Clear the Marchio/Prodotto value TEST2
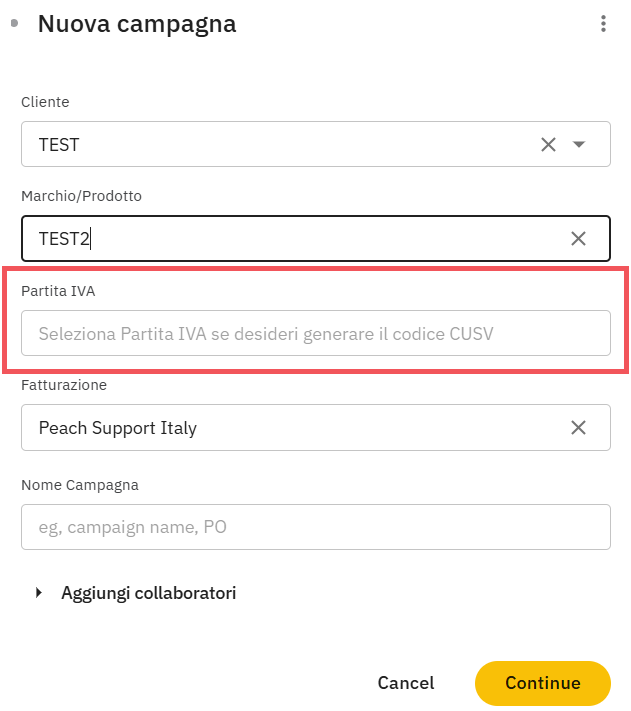Image resolution: width=631 pixels, height=711 pixels. click(x=578, y=239)
